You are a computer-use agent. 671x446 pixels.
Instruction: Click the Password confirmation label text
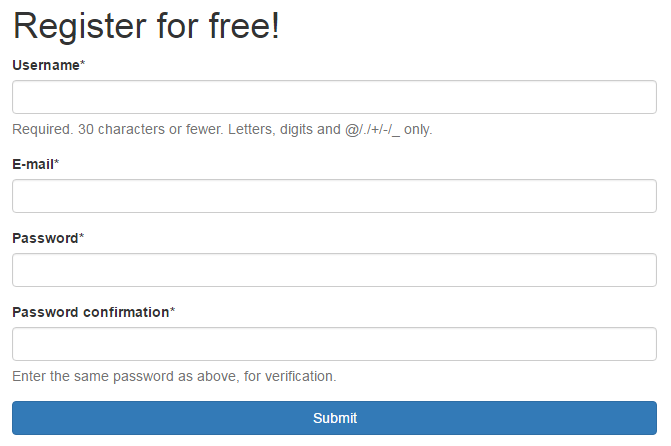pos(91,312)
